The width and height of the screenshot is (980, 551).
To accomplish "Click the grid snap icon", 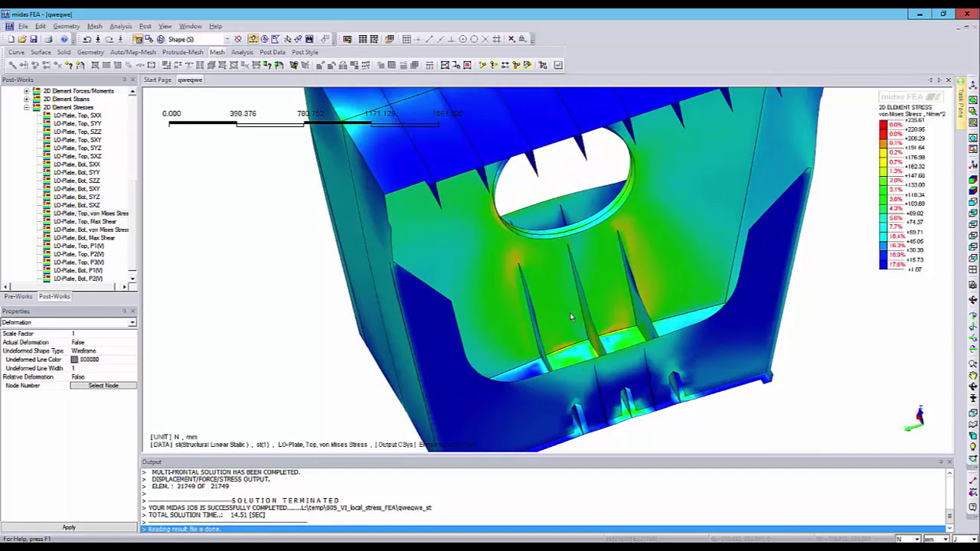I will pyautogui.click(x=407, y=39).
